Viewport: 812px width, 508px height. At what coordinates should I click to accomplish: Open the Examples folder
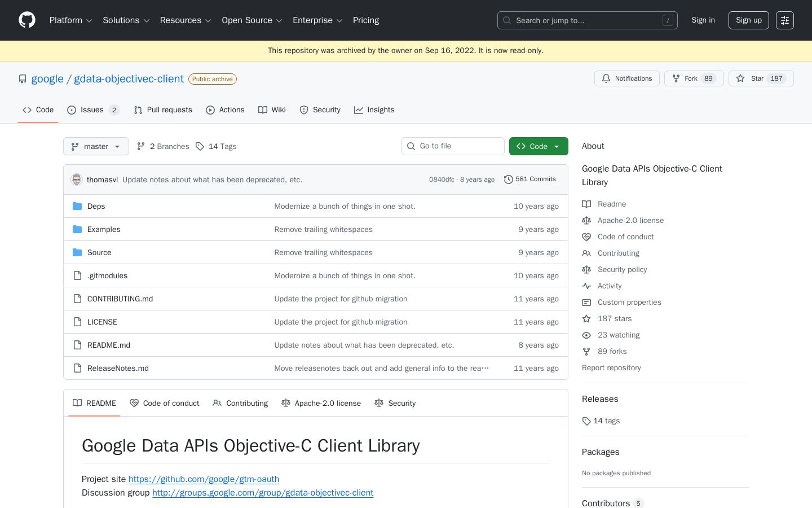click(x=104, y=229)
